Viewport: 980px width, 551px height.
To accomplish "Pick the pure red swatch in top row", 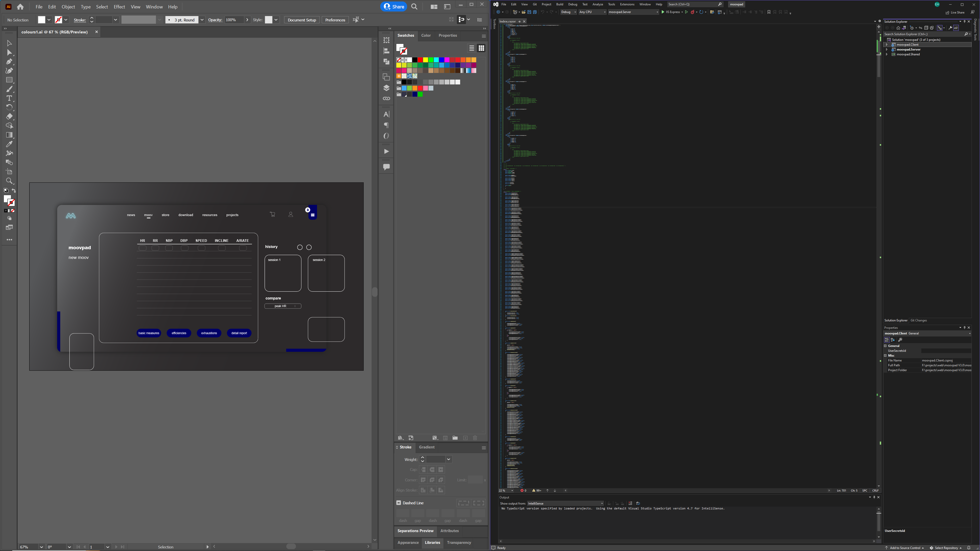I will (x=420, y=60).
